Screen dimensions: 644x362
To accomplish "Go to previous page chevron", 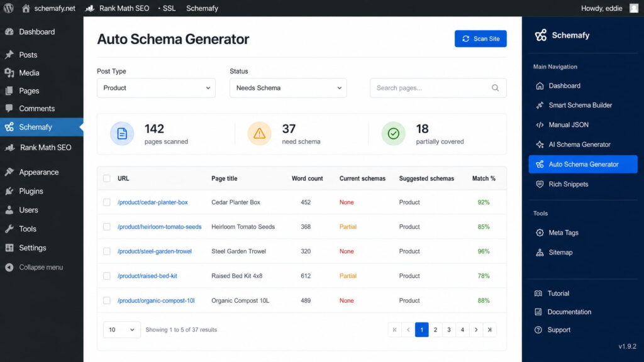I will coord(408,329).
